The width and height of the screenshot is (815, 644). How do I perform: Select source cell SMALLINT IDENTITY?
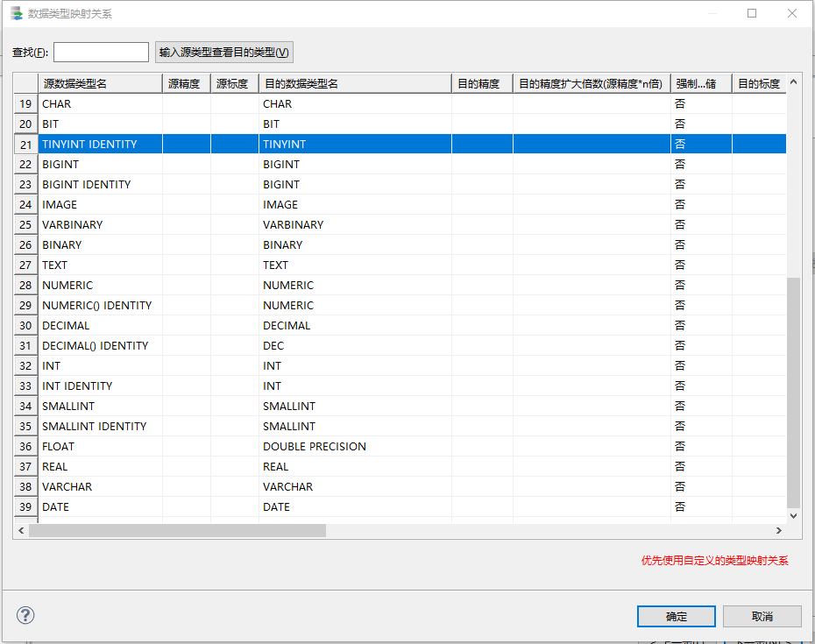[x=100, y=426]
